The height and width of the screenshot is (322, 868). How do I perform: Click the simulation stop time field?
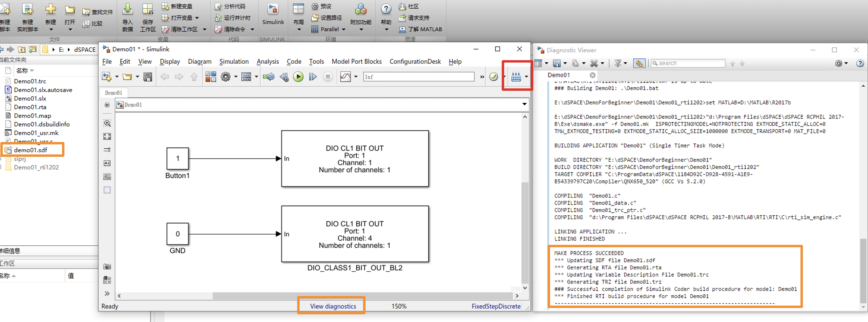point(418,77)
